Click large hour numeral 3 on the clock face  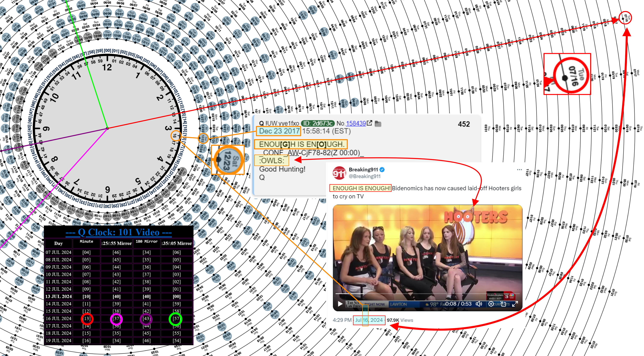168,128
